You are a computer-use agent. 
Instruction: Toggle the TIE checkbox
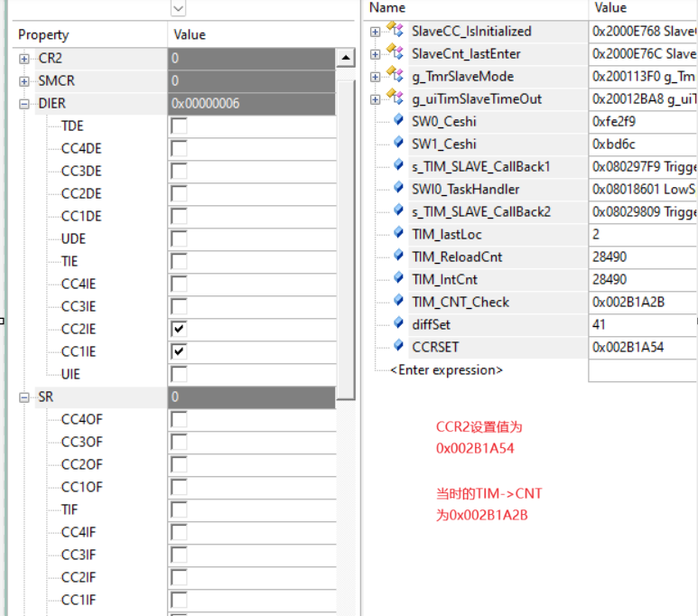pyautogui.click(x=179, y=261)
